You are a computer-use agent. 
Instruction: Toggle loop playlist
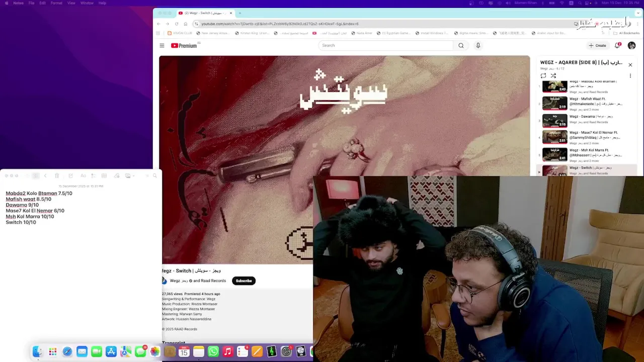(543, 76)
